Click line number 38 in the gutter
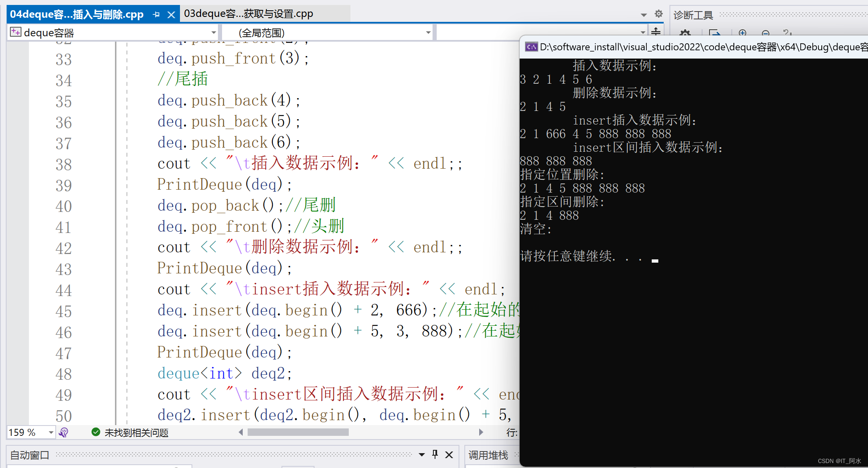The height and width of the screenshot is (468, 868). pyautogui.click(x=64, y=165)
